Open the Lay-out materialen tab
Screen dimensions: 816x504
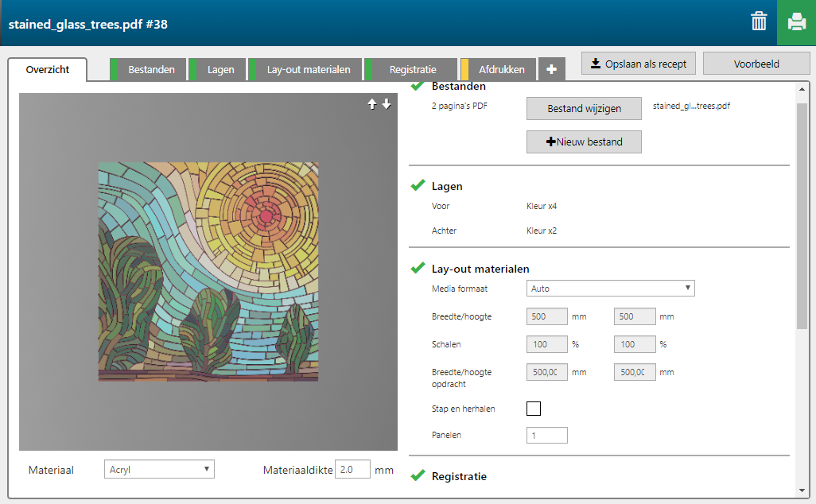pyautogui.click(x=305, y=69)
